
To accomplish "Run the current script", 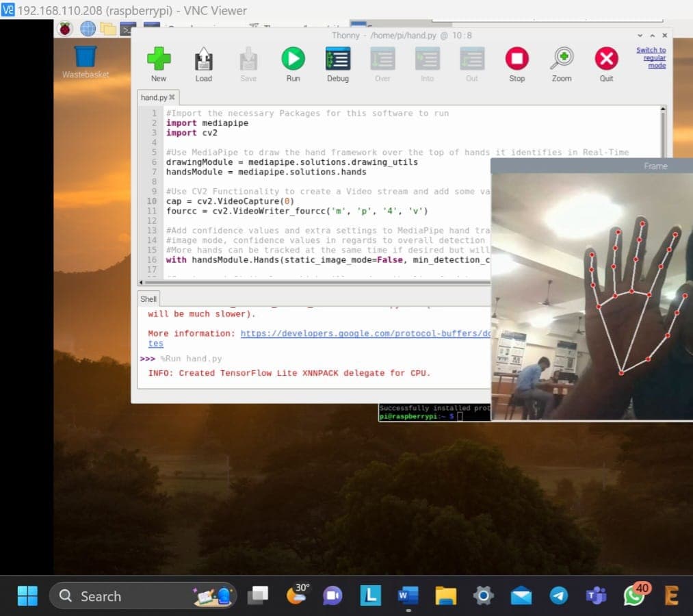I will (x=293, y=64).
